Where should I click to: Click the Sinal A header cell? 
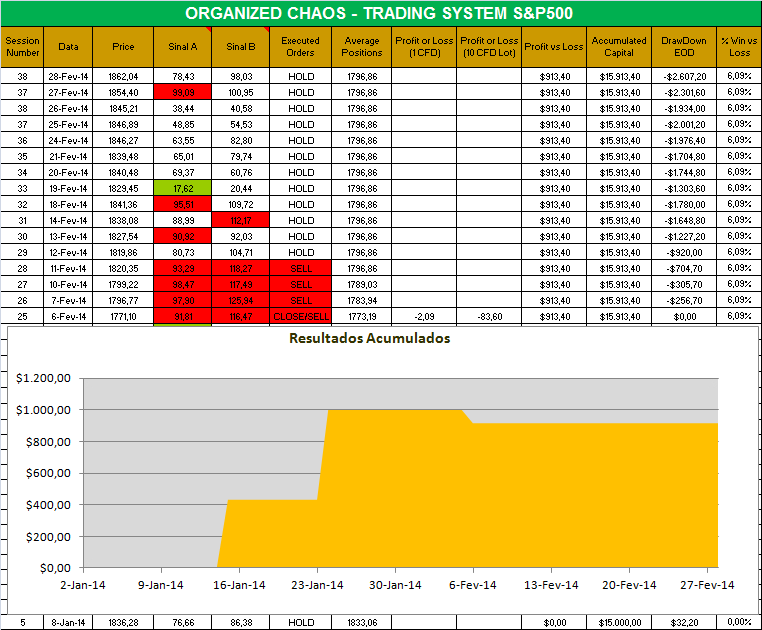(183, 47)
